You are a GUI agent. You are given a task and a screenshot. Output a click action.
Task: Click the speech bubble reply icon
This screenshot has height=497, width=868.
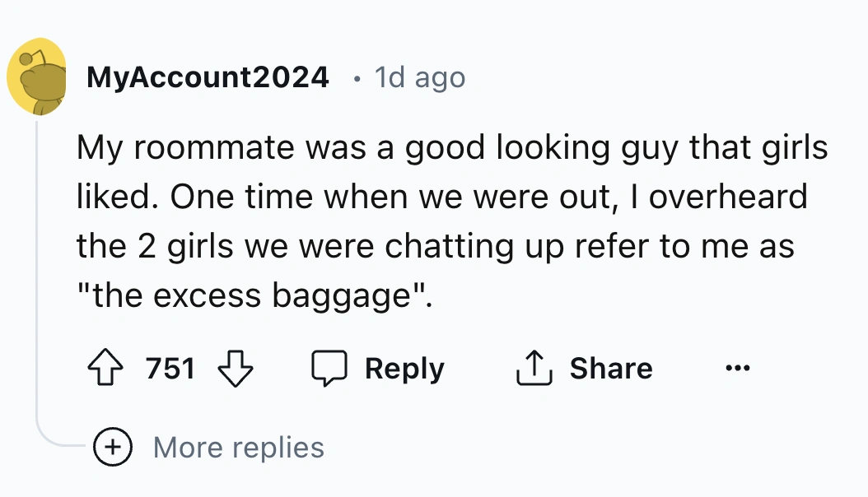pos(329,369)
